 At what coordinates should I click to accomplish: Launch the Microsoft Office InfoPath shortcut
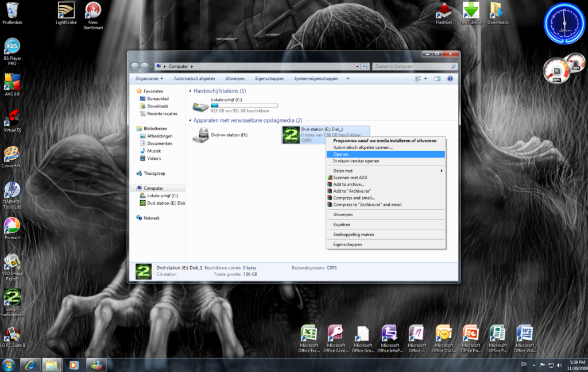click(x=390, y=339)
